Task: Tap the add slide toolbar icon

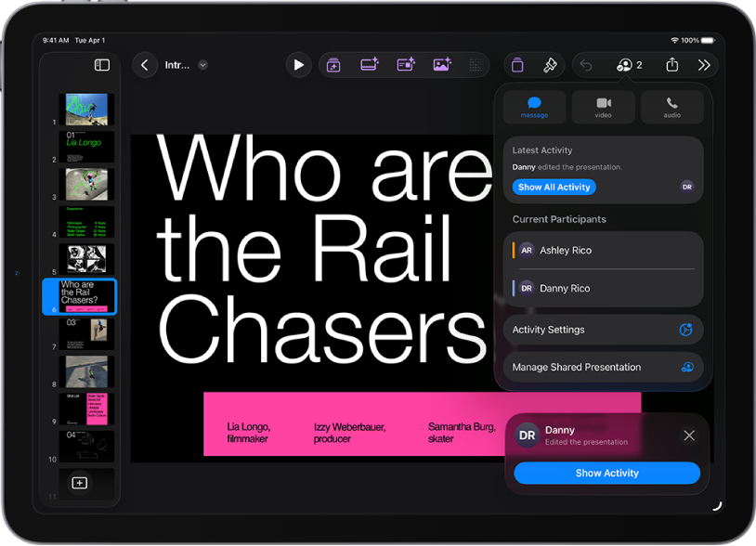Action: 333,65
